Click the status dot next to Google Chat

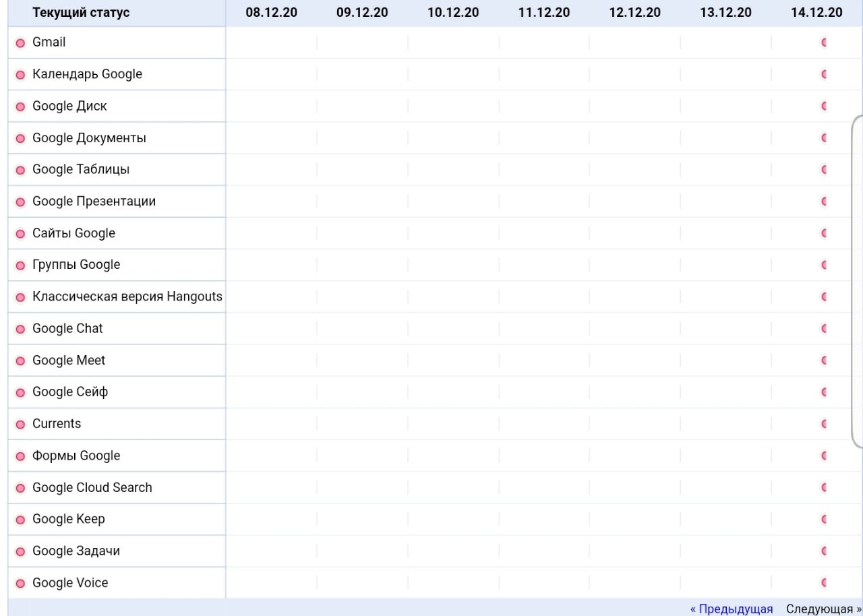tap(20, 330)
